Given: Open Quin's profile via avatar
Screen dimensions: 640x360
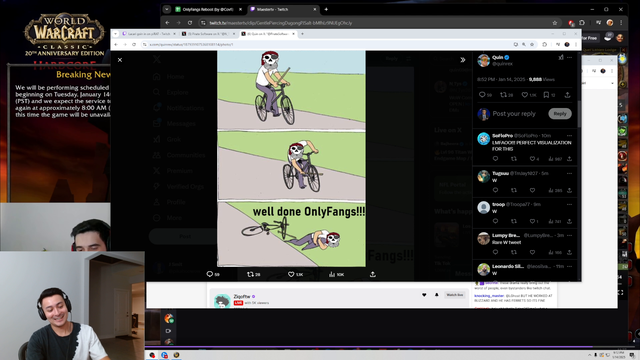Looking at the screenshot, I should (484, 60).
